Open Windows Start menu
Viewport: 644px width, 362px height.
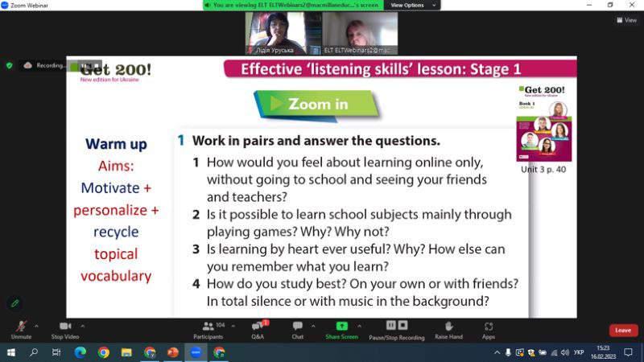11,352
